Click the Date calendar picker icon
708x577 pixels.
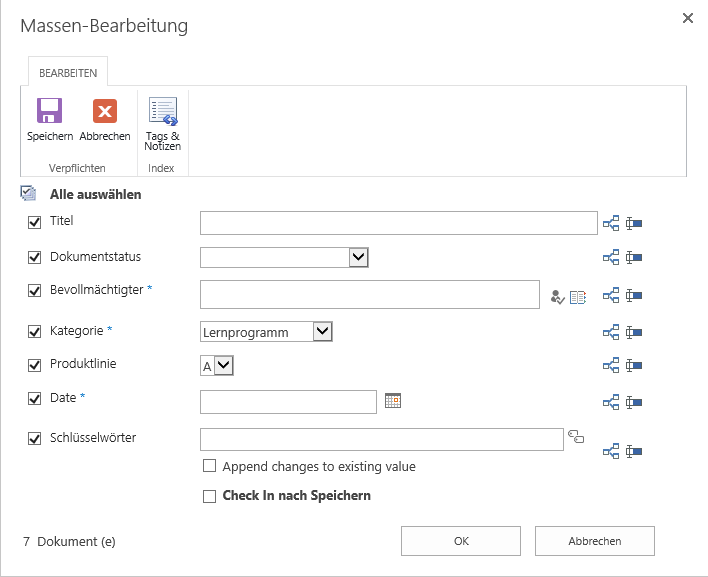393,400
